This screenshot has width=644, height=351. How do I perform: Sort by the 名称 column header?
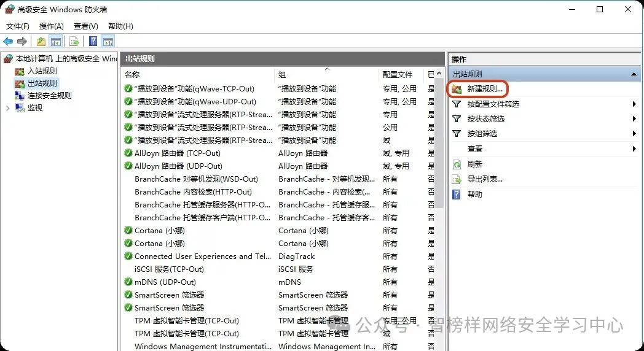point(198,75)
